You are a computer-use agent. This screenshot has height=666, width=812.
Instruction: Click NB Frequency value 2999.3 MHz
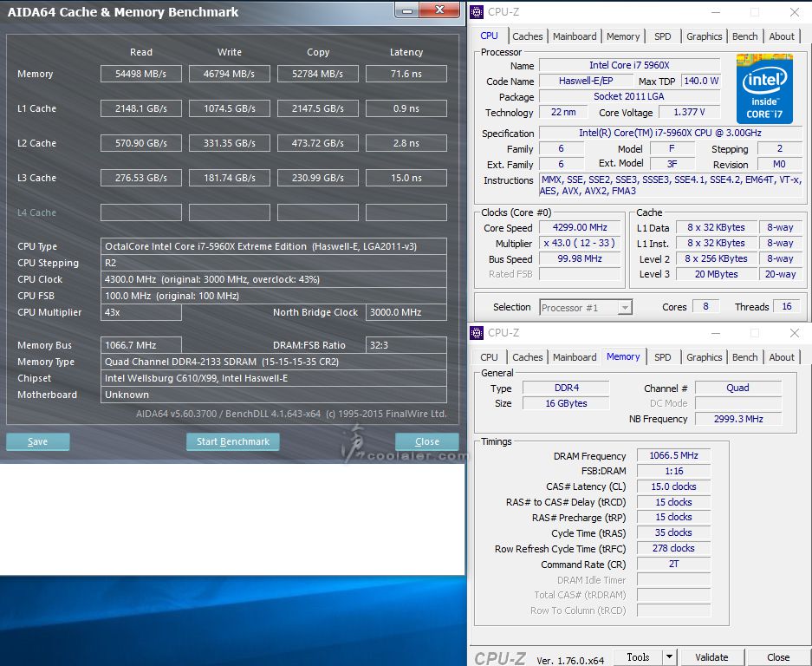(x=738, y=419)
